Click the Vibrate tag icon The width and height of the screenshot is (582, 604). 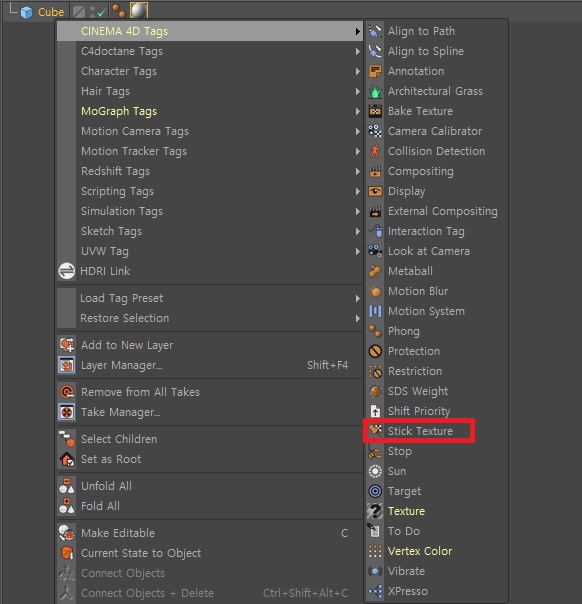375,571
